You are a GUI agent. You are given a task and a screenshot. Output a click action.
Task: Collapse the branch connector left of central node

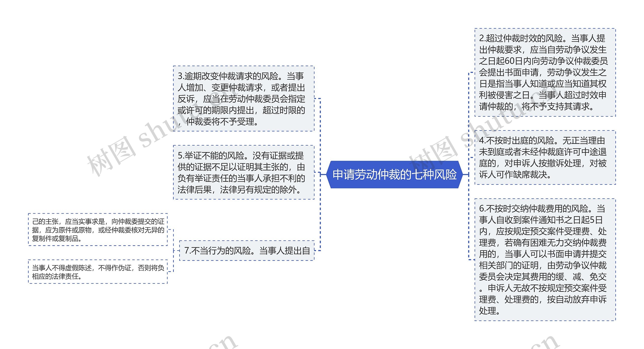[323, 174]
